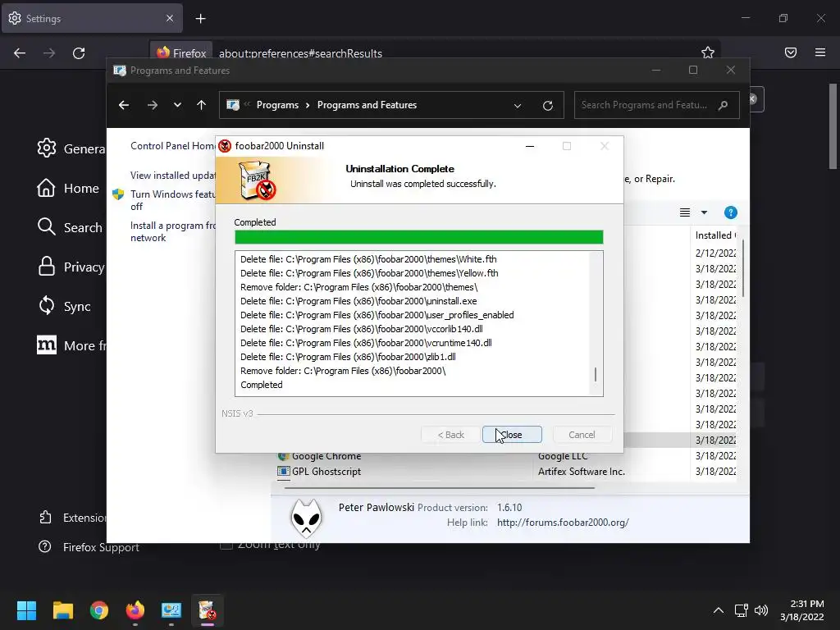Open Google Chrome from the taskbar
This screenshot has width=840, height=630.
pos(99,610)
